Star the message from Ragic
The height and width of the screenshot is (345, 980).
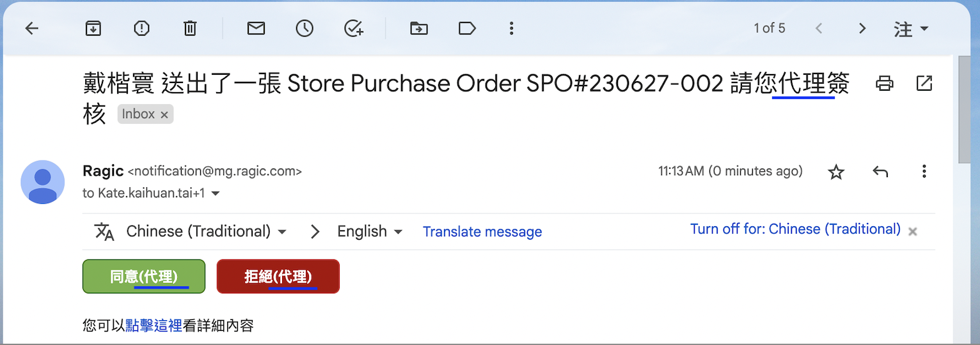[x=836, y=172]
